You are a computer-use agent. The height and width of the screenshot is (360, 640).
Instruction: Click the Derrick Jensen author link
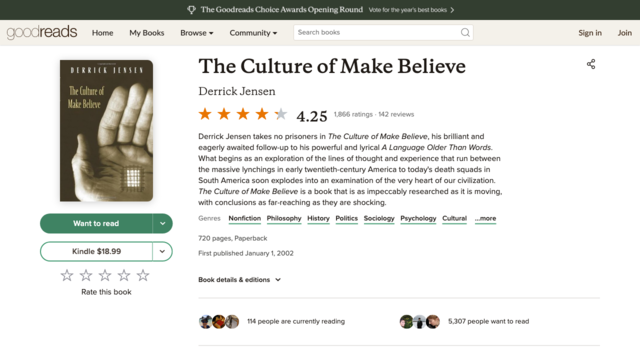coord(237,91)
